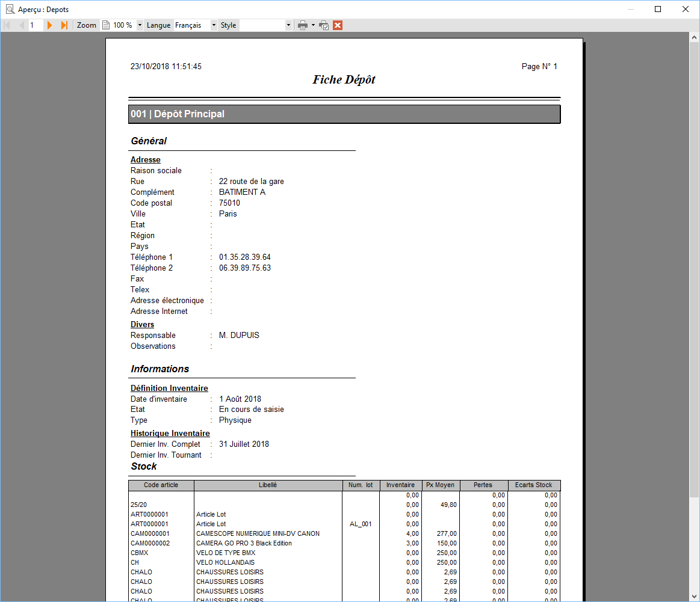
Task: Click 'Définition Inventaire' subheading
Action: click(169, 389)
